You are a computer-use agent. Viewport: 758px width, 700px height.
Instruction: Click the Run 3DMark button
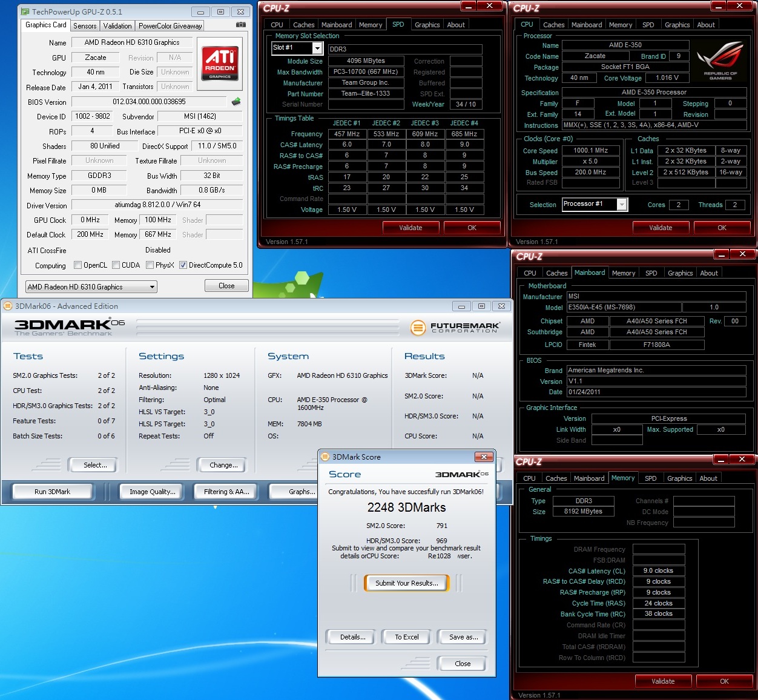click(52, 492)
